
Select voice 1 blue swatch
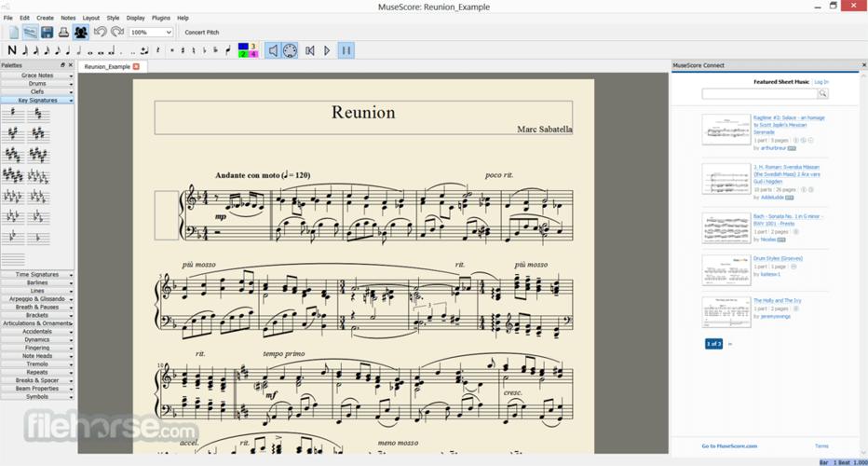tap(242, 47)
